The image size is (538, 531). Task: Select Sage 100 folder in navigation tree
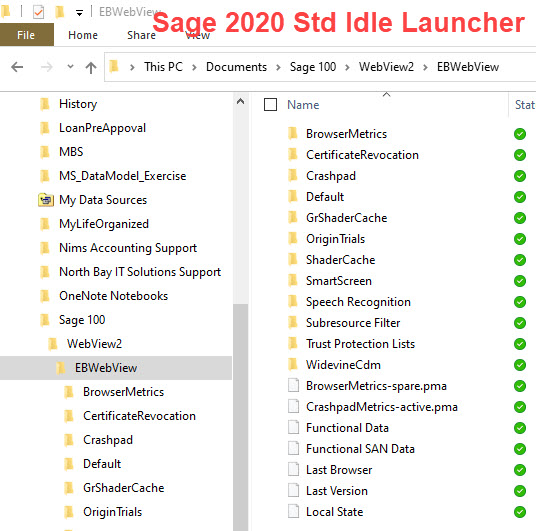[82, 320]
